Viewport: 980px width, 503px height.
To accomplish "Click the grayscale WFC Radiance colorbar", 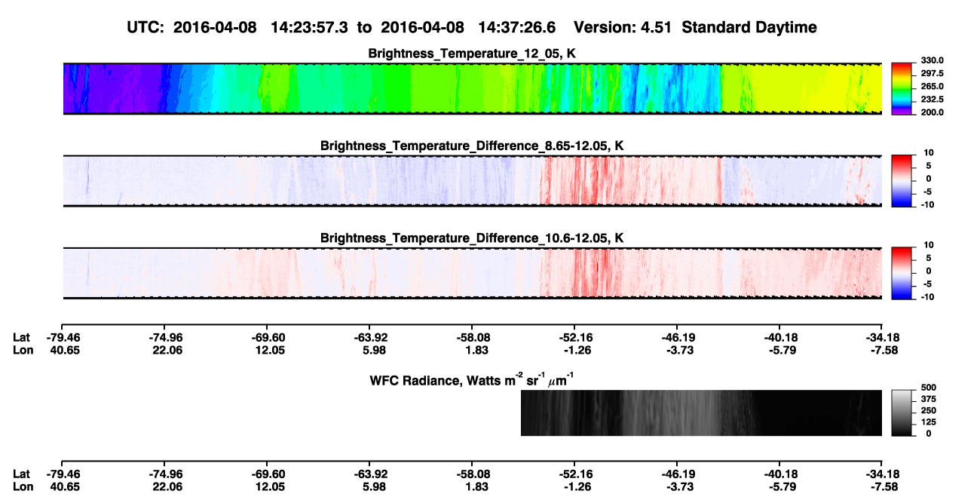I will coord(902,413).
